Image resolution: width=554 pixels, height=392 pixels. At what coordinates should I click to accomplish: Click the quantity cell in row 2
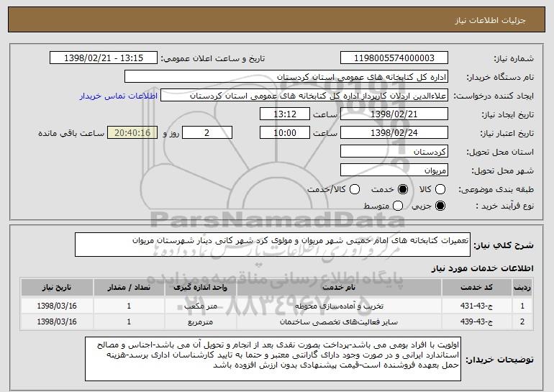point(129,322)
